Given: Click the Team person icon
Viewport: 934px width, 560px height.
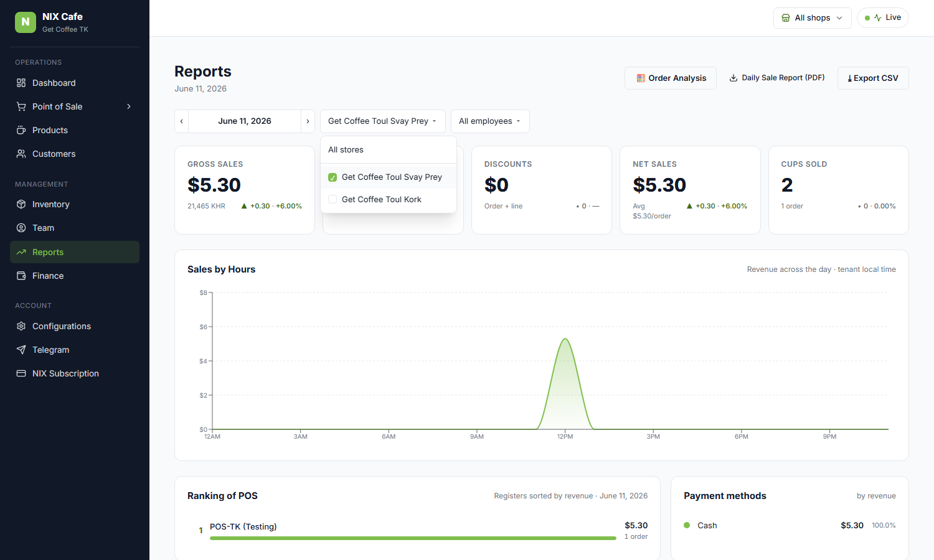Looking at the screenshot, I should 21,228.
